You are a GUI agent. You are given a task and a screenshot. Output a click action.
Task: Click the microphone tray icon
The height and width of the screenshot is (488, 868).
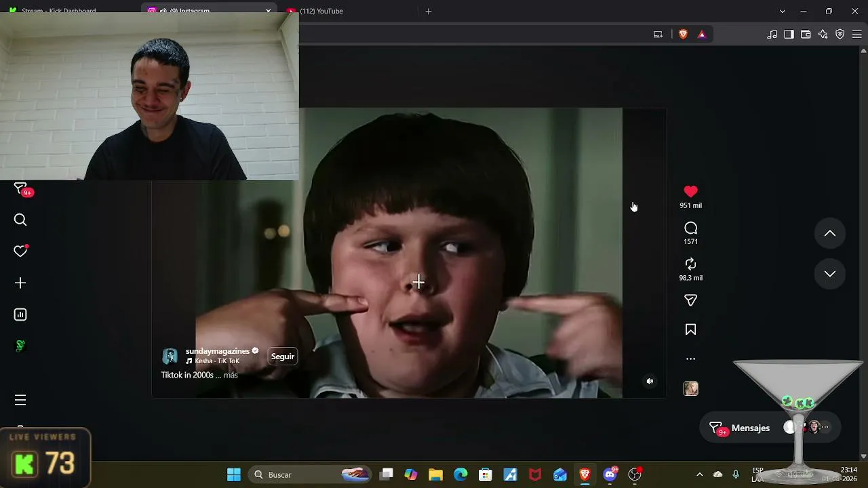pos(736,474)
